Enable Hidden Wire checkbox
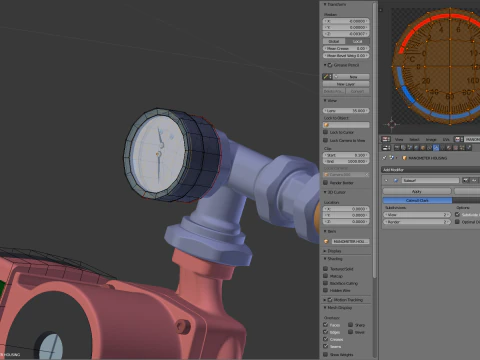This screenshot has height=360, width=480. click(x=326, y=290)
